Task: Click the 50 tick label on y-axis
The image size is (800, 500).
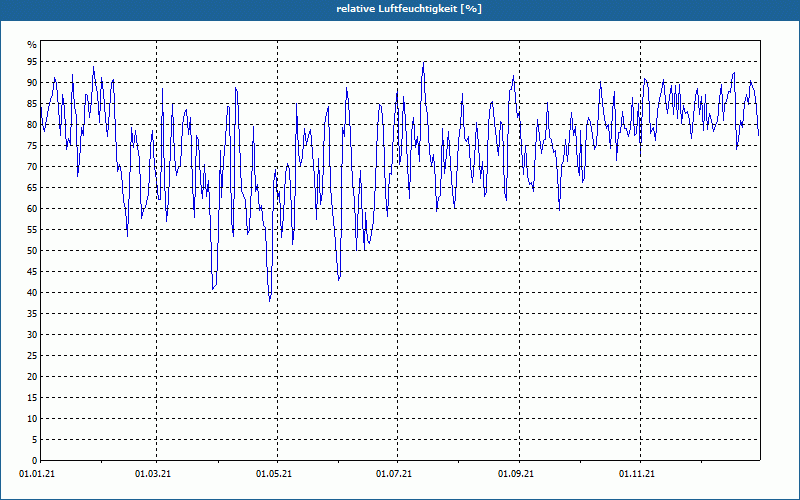Action: [31, 251]
